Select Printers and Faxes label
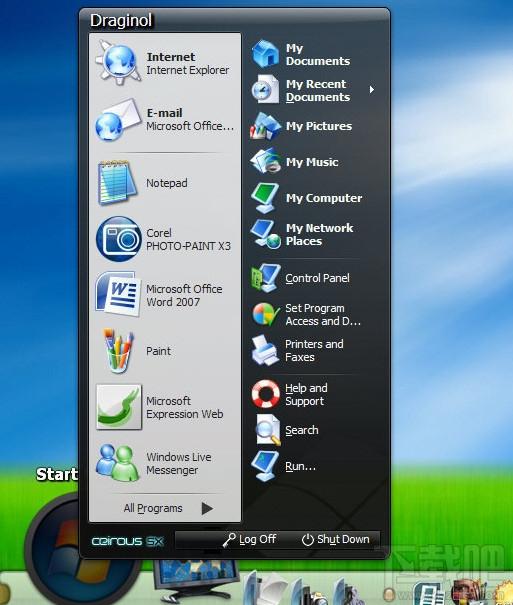The width and height of the screenshot is (513, 605). [x=314, y=350]
